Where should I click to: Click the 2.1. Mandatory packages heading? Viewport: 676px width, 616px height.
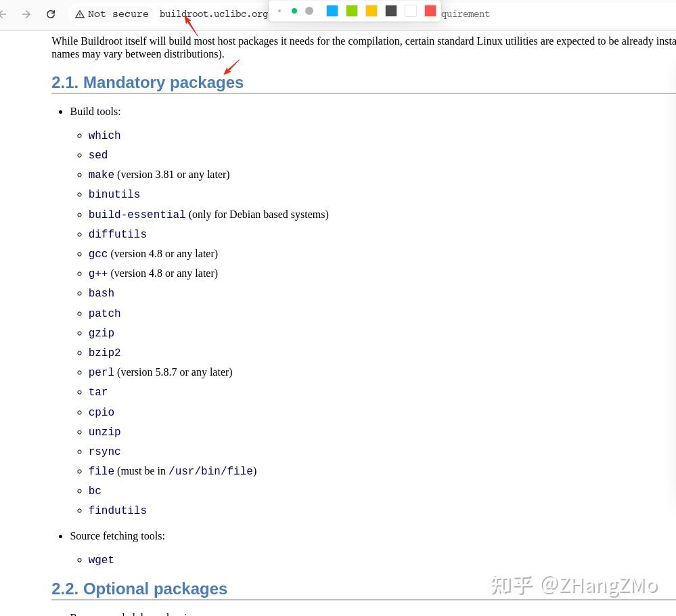point(148,83)
